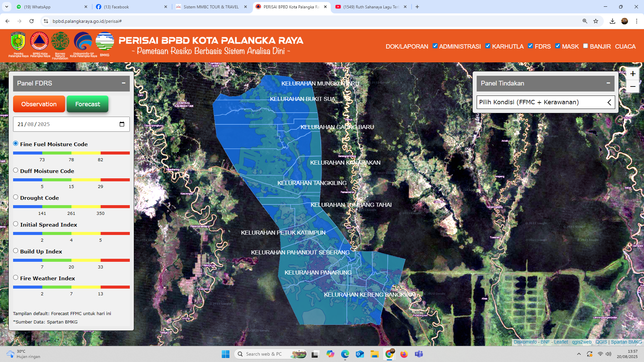Screen dimensions: 644x362
Task: Switch to Sistem MMBC TOUR & TRAVEL tab
Action: [212, 7]
